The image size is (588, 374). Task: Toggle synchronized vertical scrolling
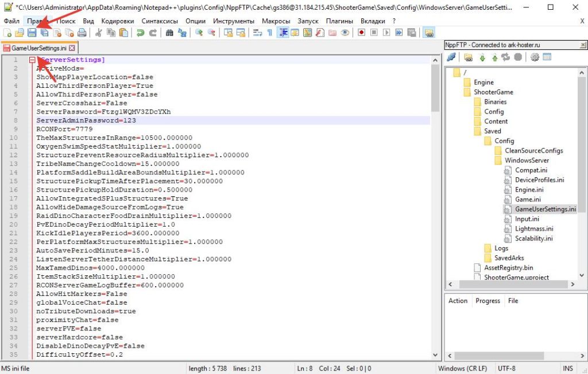click(228, 33)
